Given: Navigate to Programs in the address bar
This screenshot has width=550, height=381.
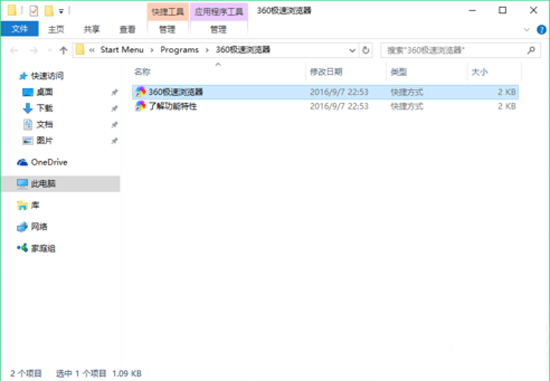Looking at the screenshot, I should point(180,50).
